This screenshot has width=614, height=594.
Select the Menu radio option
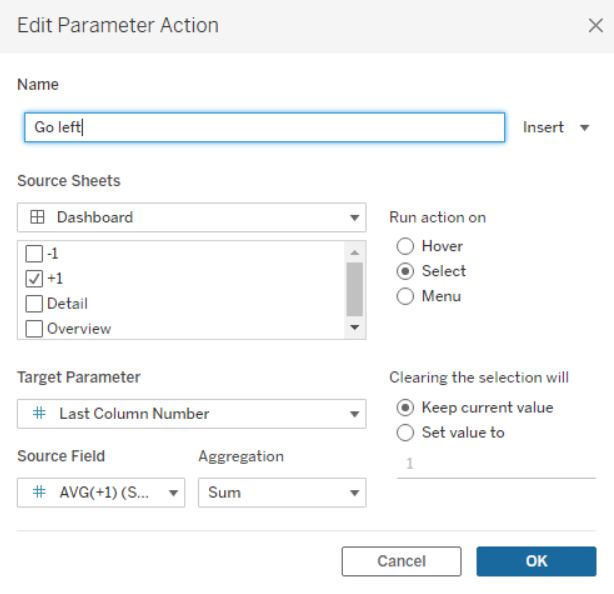pyautogui.click(x=405, y=296)
